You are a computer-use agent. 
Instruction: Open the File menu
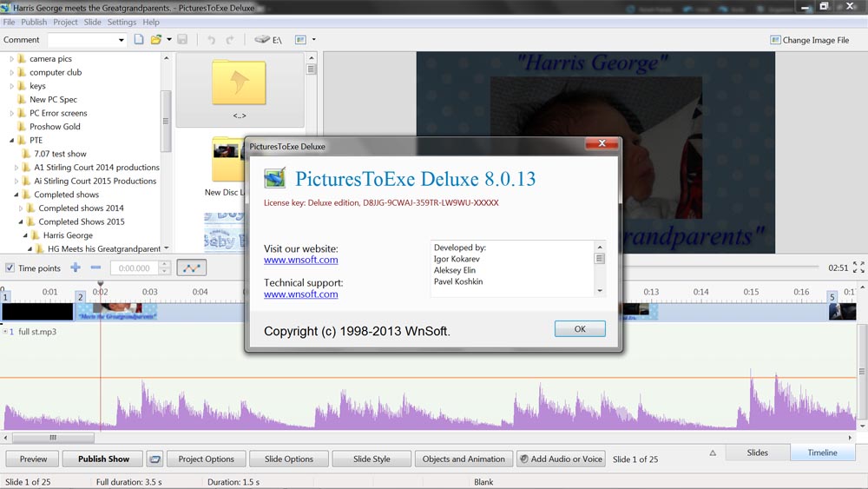[x=9, y=23]
